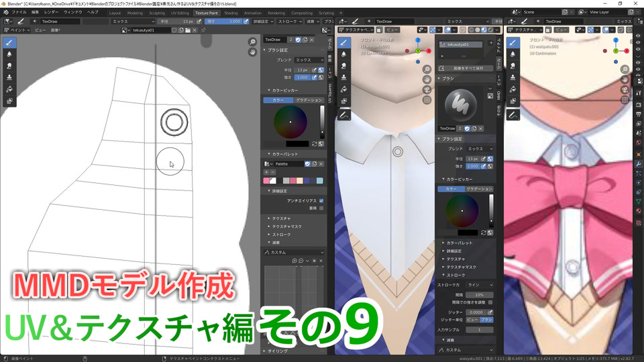Click zoom magnifier gizmo in image editor
This screenshot has height=362, width=644.
click(252, 42)
